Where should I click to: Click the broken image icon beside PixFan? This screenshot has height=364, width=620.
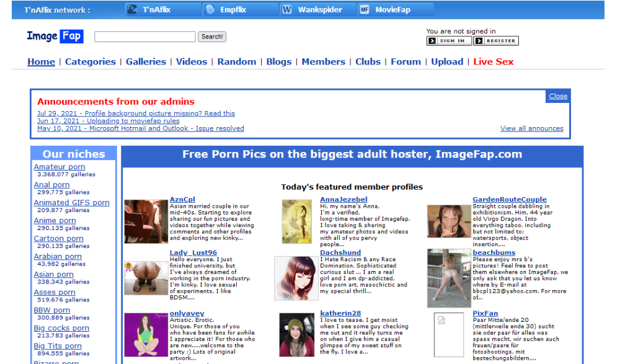click(441, 321)
